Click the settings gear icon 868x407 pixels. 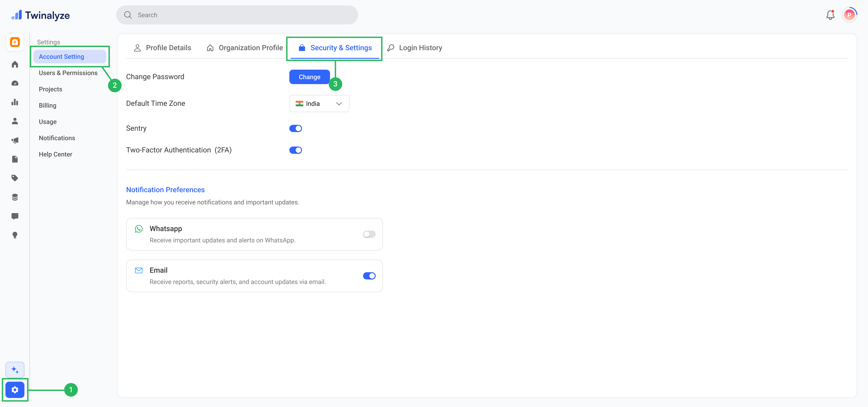(x=15, y=390)
